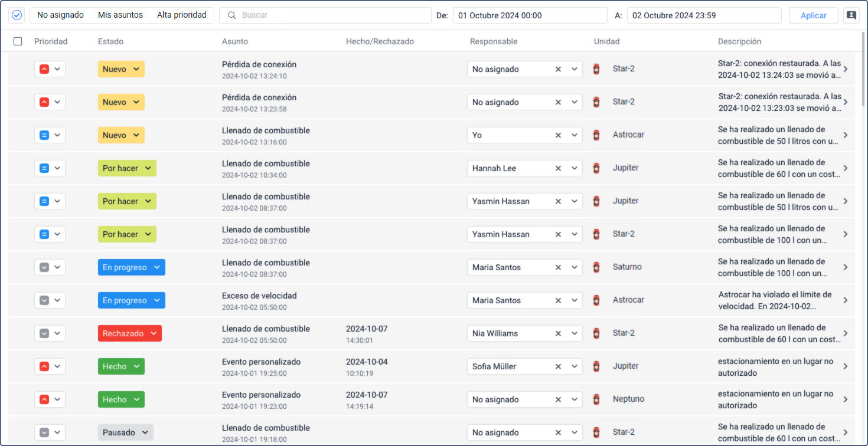868x446 pixels.
Task: Expand the description in the Saturno row
Action: point(846,267)
